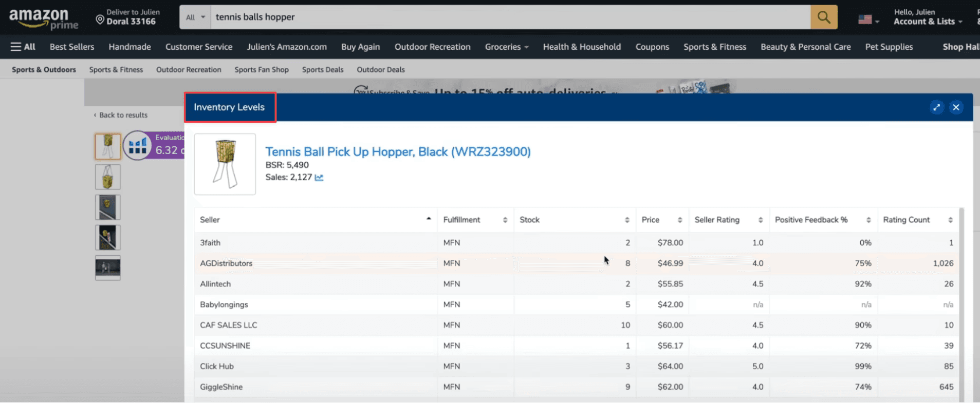980x403 pixels.
Task: Select the first product thumbnail in sidebar
Action: click(x=108, y=146)
